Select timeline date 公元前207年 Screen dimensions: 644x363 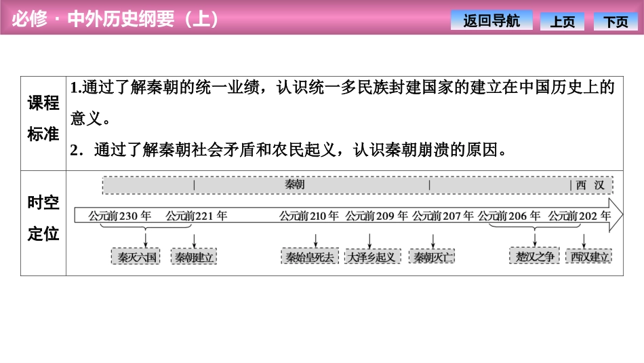tap(443, 216)
